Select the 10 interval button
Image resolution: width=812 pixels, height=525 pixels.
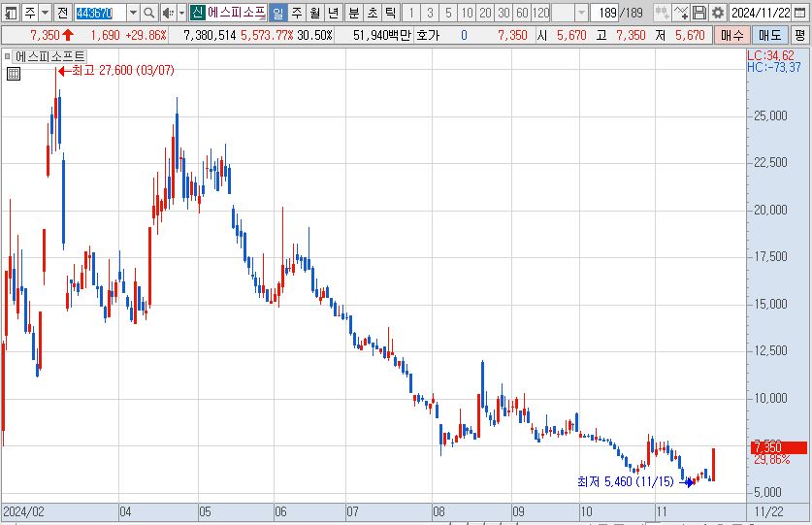467,13
